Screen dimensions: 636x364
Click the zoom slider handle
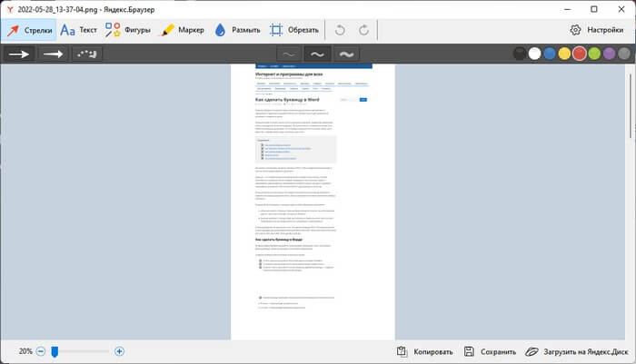pos(55,351)
